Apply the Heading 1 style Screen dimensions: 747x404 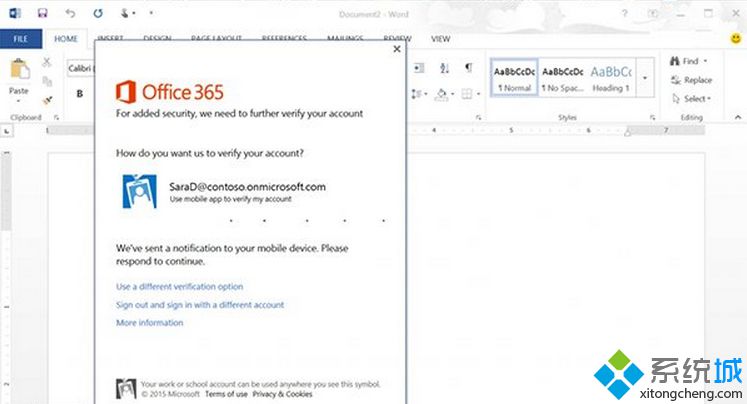click(611, 78)
